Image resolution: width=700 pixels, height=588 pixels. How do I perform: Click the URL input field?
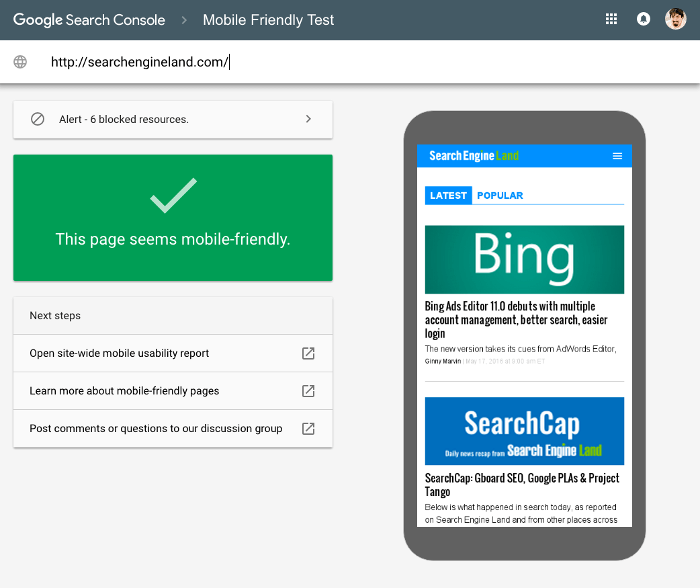click(336, 62)
